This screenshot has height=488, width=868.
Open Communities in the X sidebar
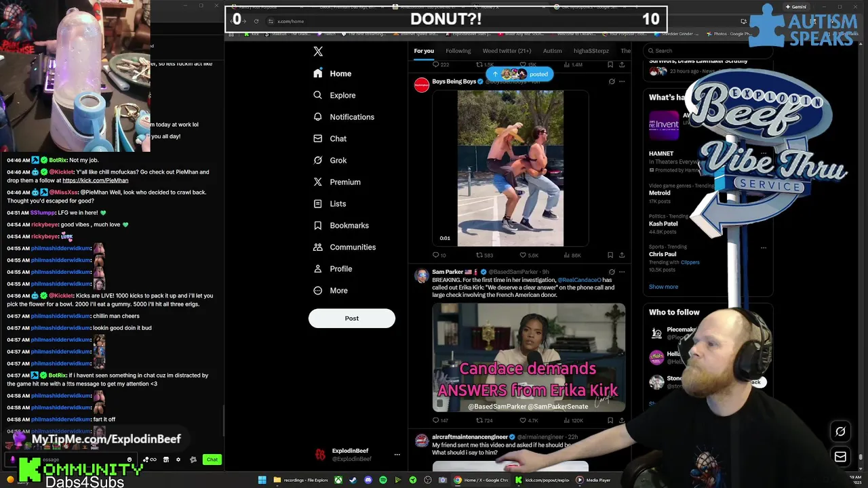[x=344, y=247]
